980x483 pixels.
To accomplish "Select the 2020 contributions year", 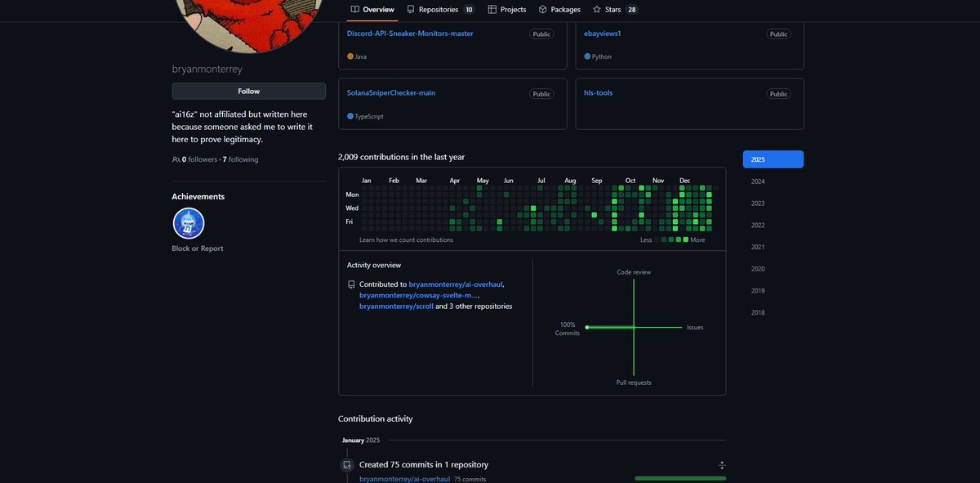I will point(758,269).
